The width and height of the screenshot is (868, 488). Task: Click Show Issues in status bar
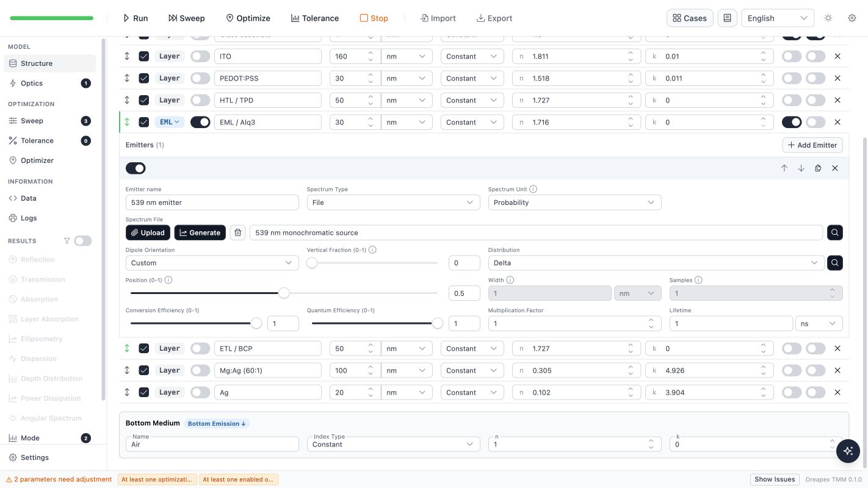tap(775, 479)
